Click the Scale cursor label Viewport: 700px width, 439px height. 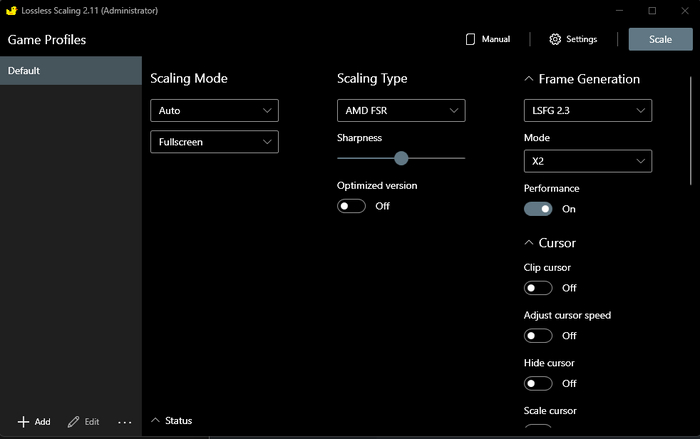click(x=550, y=410)
